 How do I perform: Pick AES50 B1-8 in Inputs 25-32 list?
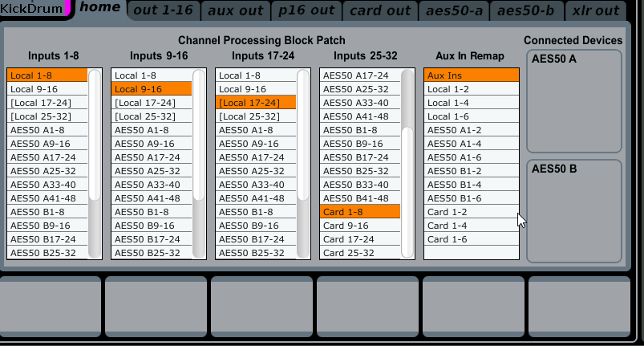[x=360, y=130]
